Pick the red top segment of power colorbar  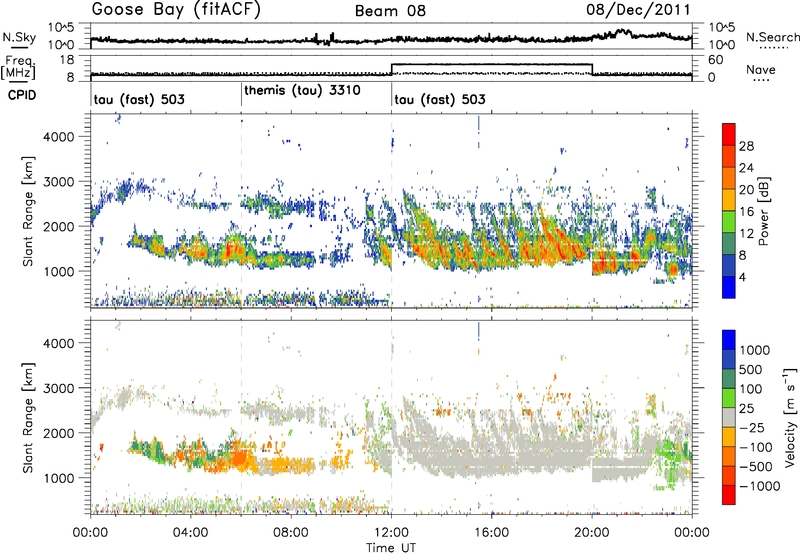(x=729, y=134)
